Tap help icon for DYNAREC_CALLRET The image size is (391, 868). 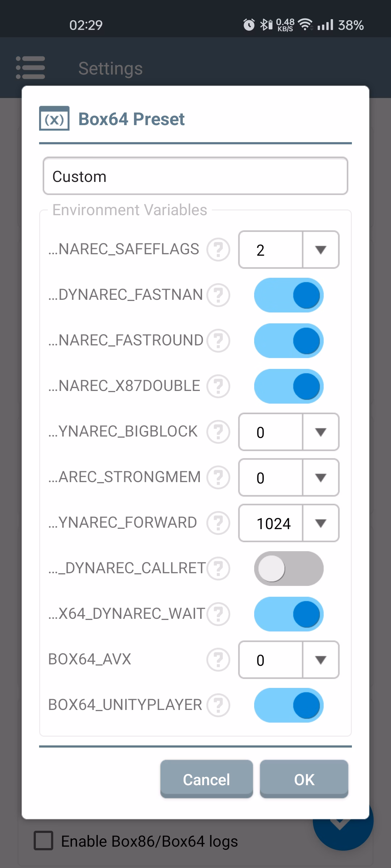218,569
